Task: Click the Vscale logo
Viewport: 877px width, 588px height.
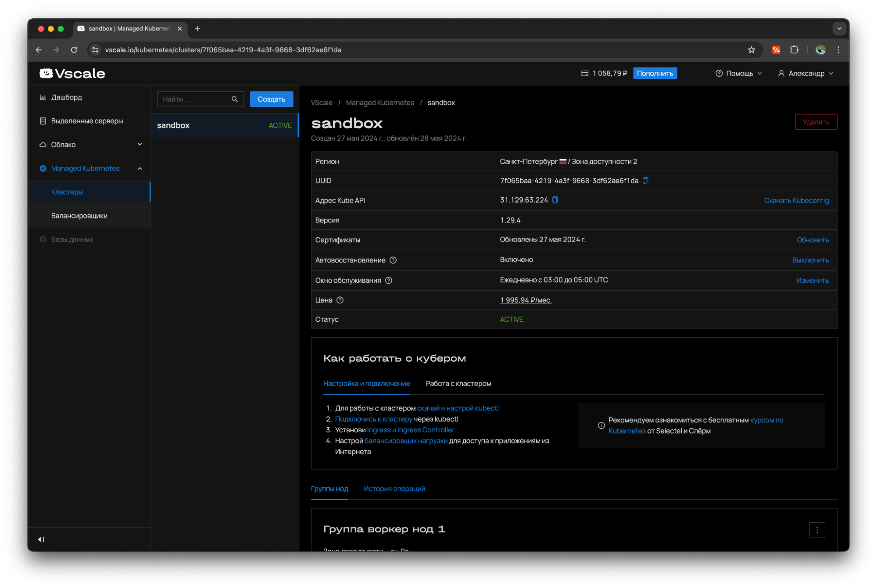Action: pyautogui.click(x=72, y=73)
